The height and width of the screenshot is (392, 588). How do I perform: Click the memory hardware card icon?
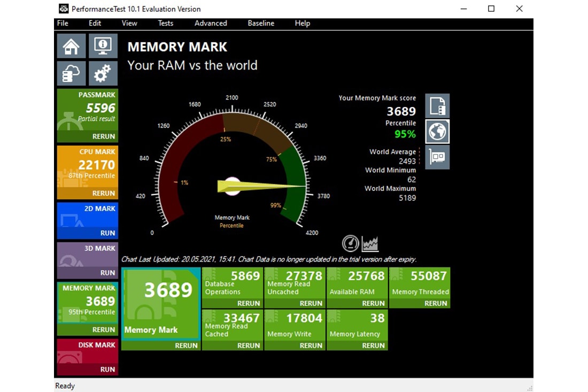[437, 157]
